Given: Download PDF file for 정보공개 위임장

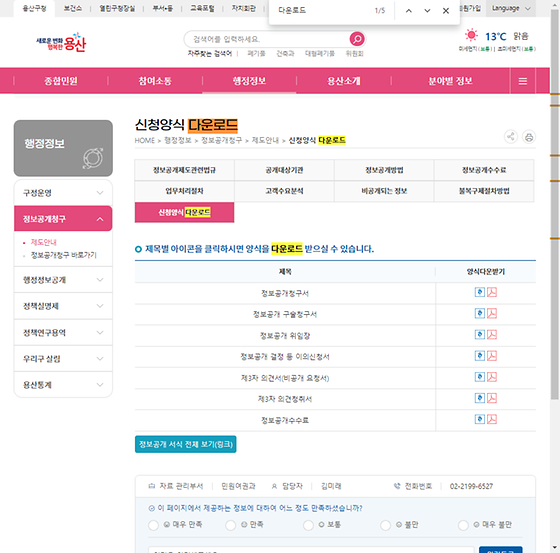Looking at the screenshot, I should coord(492,334).
